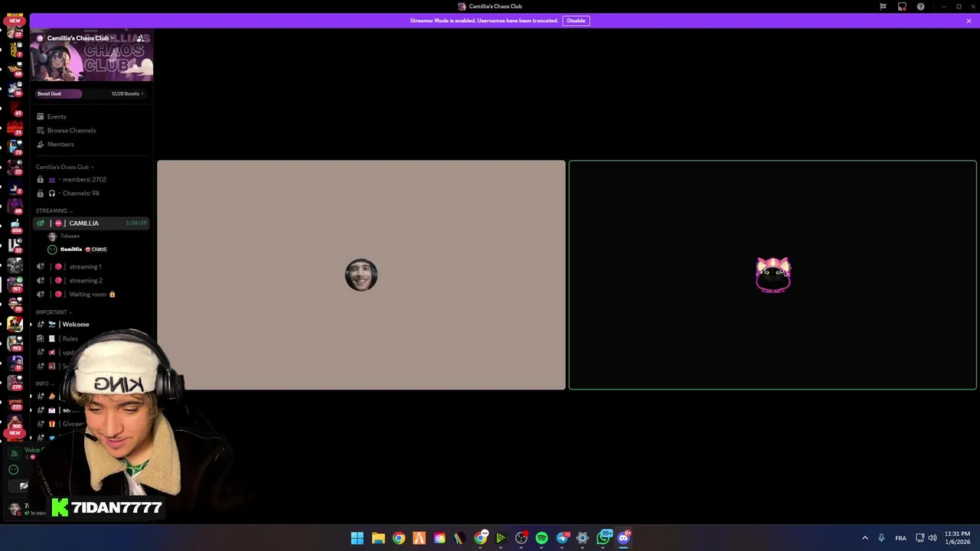Screen dimensions: 980x551
Task: Open the server with the 61 badge
Action: point(15,109)
